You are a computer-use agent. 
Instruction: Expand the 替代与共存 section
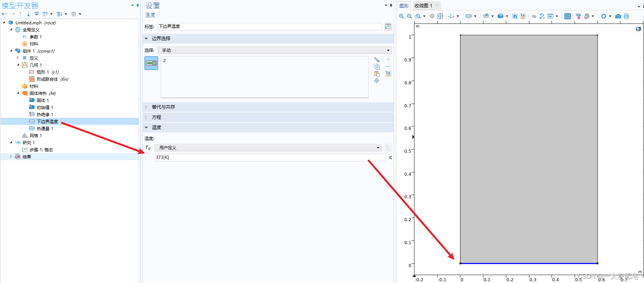coord(146,107)
